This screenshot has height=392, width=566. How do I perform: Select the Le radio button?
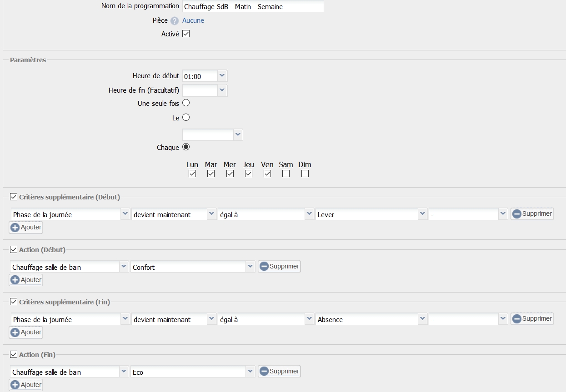click(186, 117)
